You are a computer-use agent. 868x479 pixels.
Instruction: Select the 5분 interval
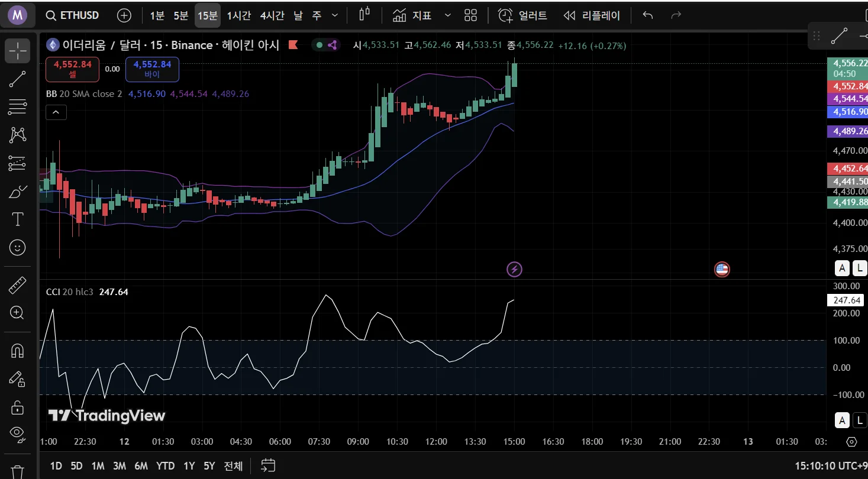181,15
